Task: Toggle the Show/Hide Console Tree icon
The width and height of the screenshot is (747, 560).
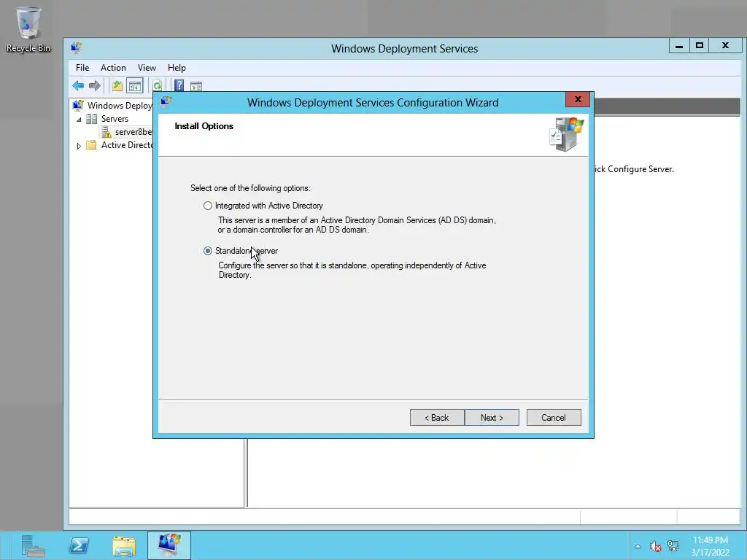Action: pyautogui.click(x=135, y=86)
